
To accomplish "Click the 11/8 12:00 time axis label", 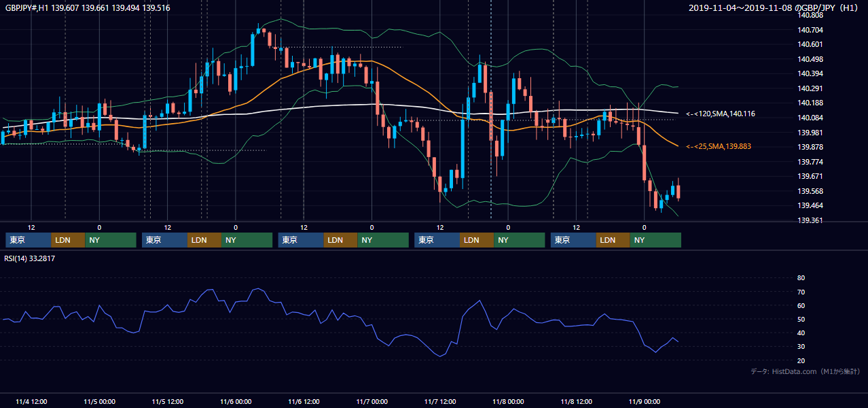I will (x=576, y=402).
